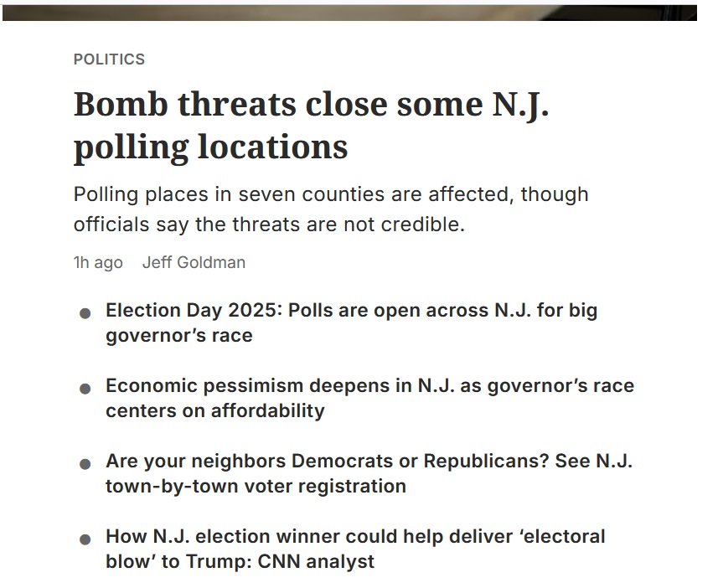Go to the POLITICS section label
718x588 pixels.
pyautogui.click(x=109, y=59)
